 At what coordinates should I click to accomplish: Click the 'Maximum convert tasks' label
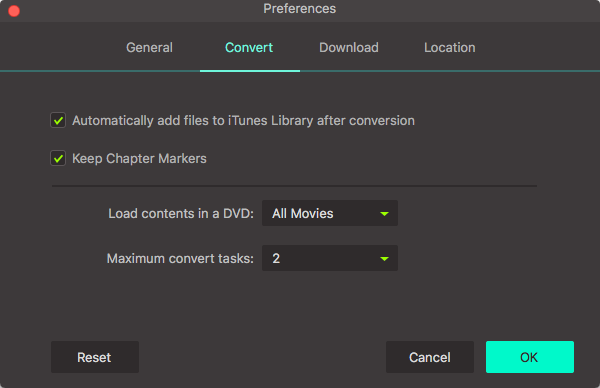point(180,259)
